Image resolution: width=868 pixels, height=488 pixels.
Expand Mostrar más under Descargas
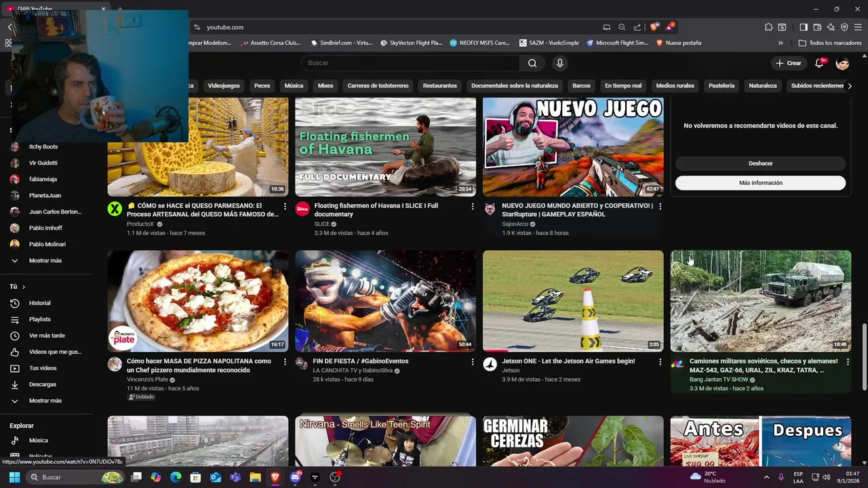click(x=46, y=401)
